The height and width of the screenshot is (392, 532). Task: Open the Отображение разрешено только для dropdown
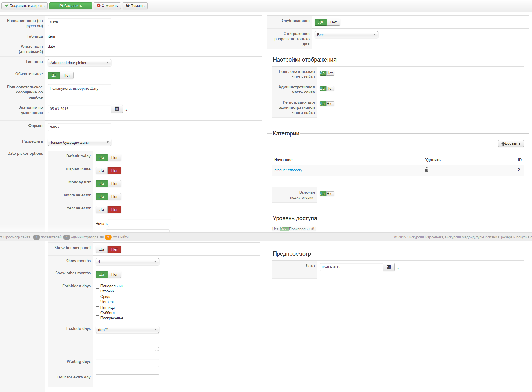[346, 35]
